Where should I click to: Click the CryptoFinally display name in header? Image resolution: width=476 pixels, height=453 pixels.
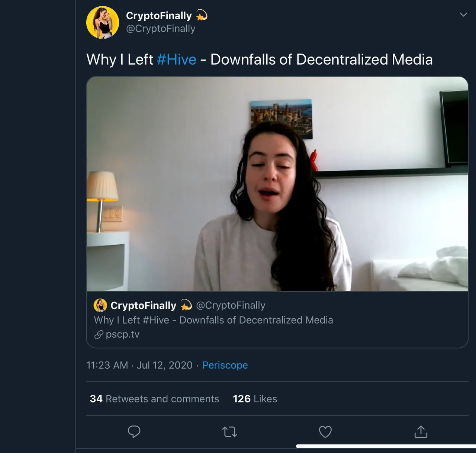click(159, 16)
